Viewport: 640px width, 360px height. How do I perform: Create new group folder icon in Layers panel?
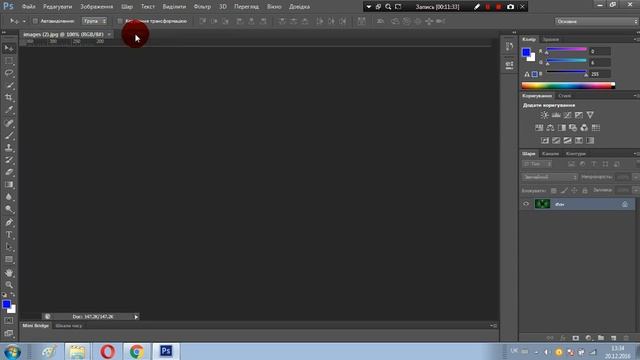coord(601,338)
